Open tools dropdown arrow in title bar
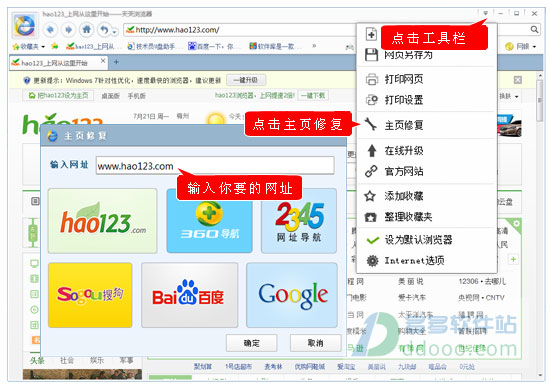Image resolution: width=550 pixels, height=389 pixels. (x=485, y=13)
